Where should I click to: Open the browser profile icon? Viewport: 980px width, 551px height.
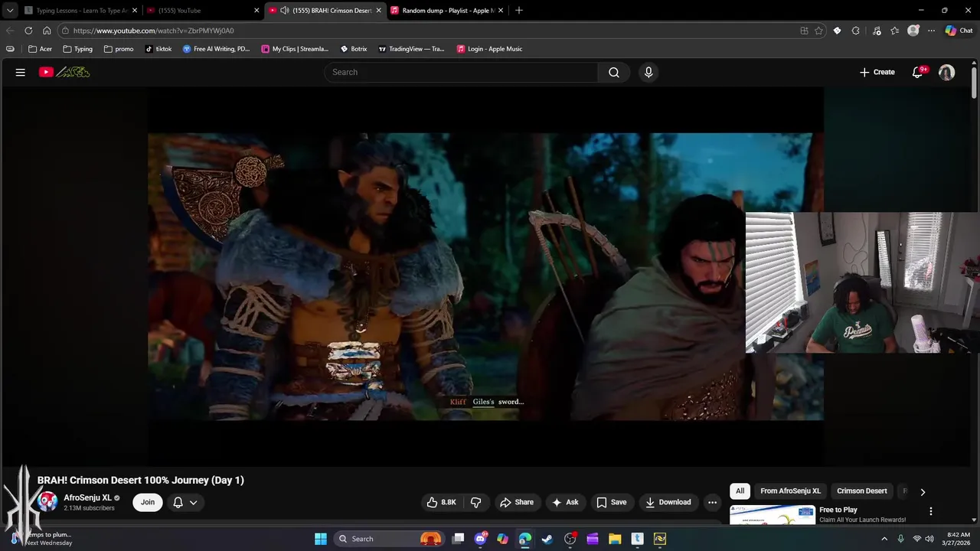pyautogui.click(x=913, y=31)
